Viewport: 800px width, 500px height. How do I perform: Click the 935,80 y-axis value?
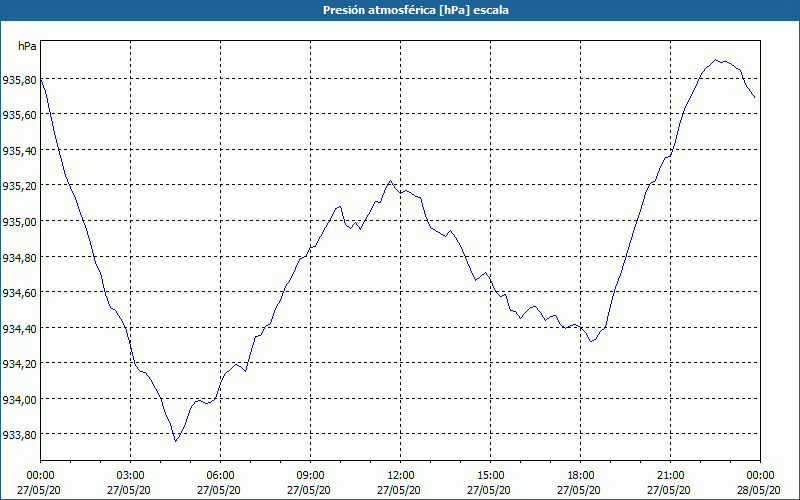19,80
